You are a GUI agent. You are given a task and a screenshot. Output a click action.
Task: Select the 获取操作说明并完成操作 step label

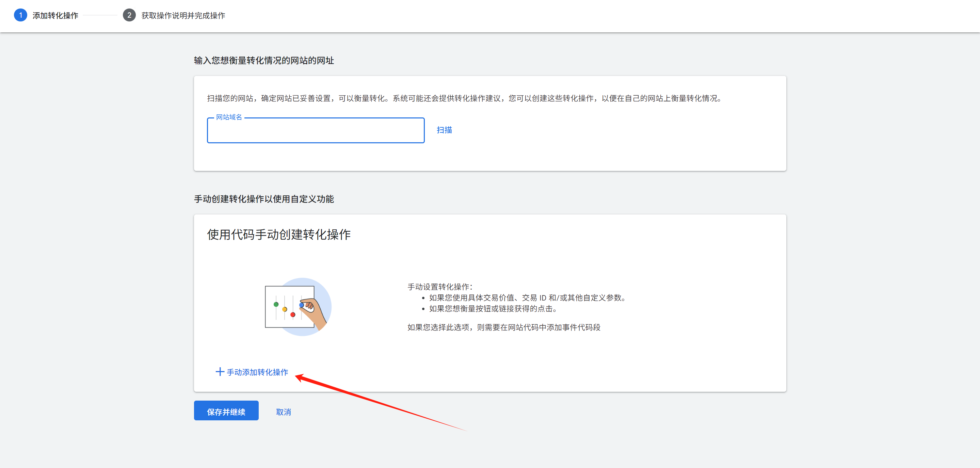click(183, 16)
